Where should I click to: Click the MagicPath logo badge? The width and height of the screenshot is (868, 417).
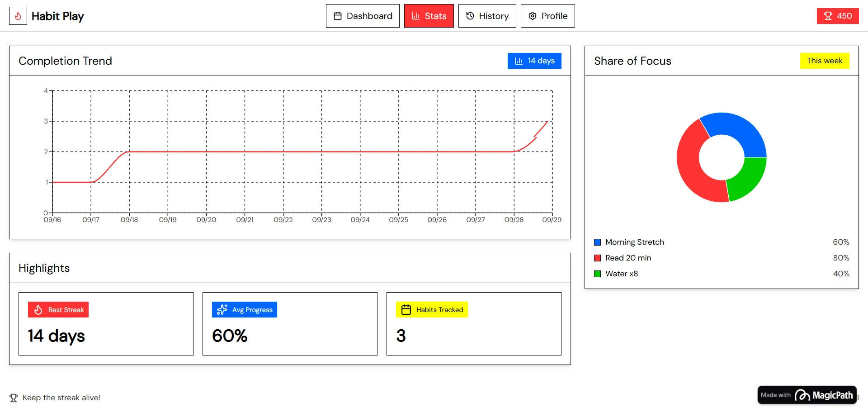coord(807,395)
